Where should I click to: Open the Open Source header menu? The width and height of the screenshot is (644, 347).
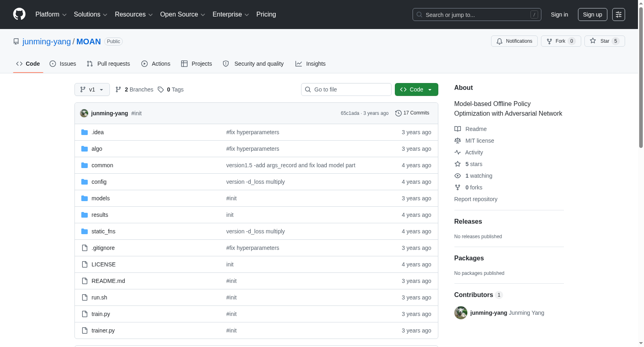pos(182,15)
